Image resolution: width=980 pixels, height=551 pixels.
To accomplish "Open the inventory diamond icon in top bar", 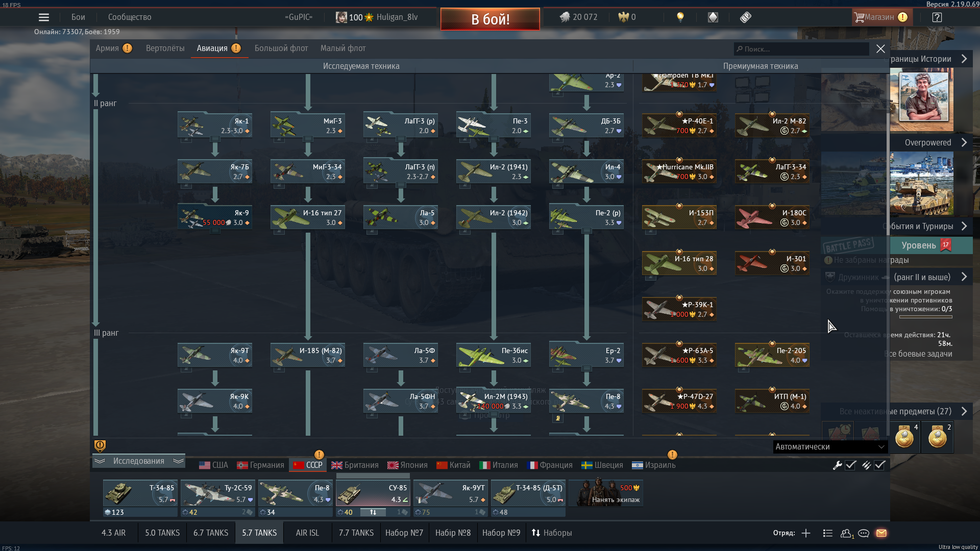I will coord(713,17).
